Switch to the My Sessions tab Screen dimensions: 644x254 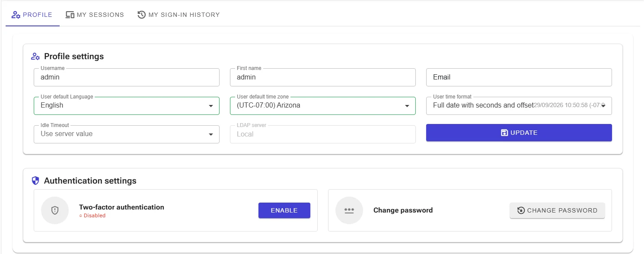(x=95, y=15)
